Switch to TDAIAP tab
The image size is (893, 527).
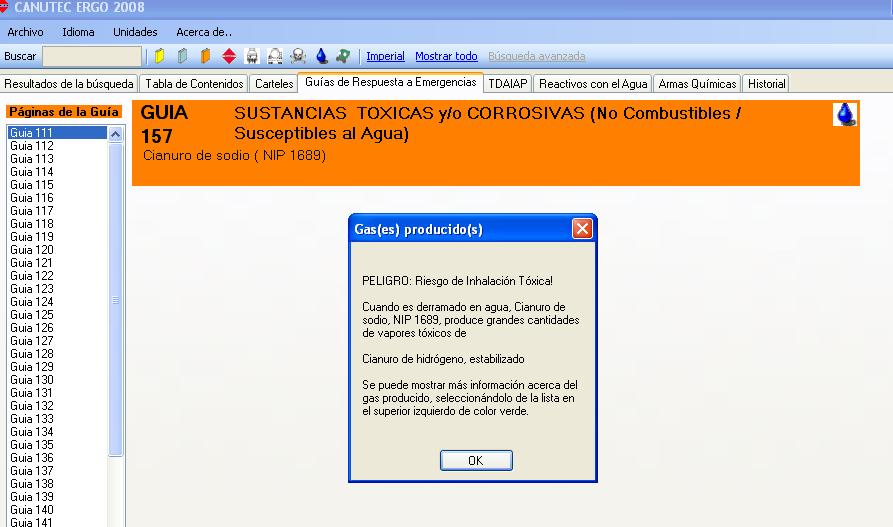(507, 84)
